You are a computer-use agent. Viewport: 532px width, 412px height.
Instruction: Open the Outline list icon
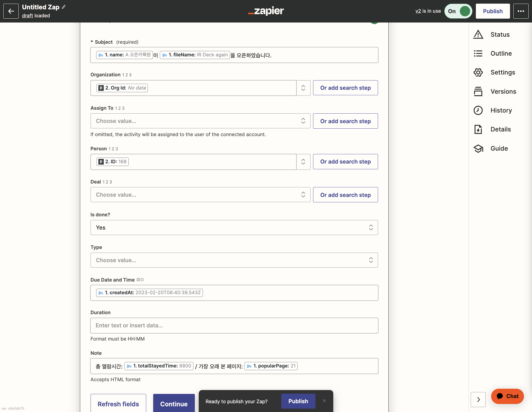(478, 53)
